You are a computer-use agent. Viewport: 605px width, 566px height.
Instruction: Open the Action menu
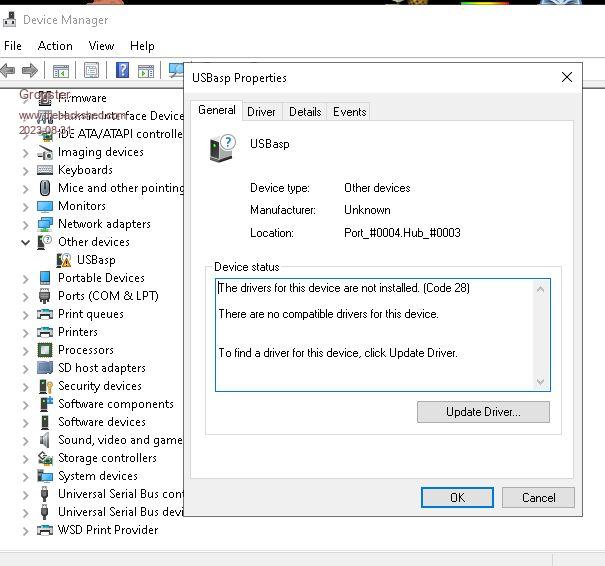tap(55, 46)
